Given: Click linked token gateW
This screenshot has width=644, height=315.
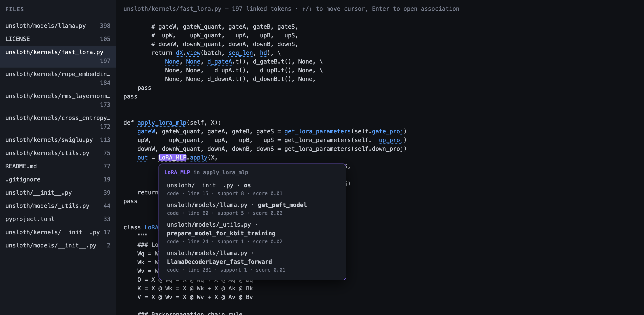Looking at the screenshot, I should [146, 131].
